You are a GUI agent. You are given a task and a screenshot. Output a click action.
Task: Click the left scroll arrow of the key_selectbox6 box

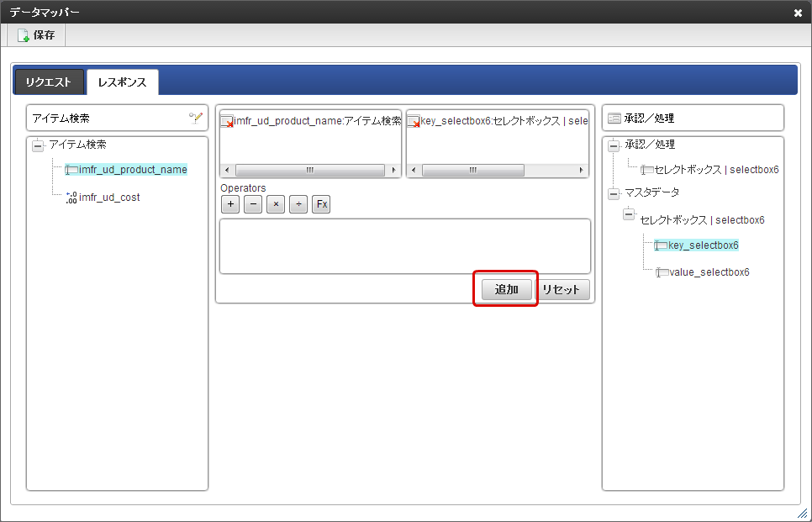(x=414, y=171)
